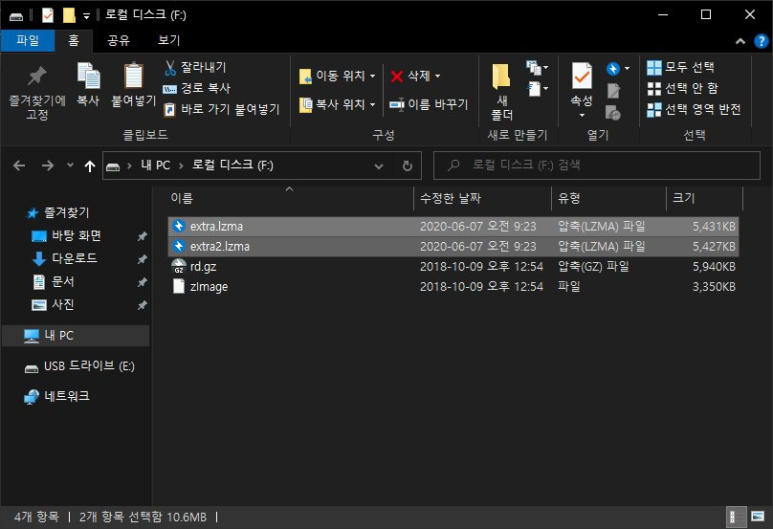Rename file using 이름 바꾸기

click(x=428, y=105)
